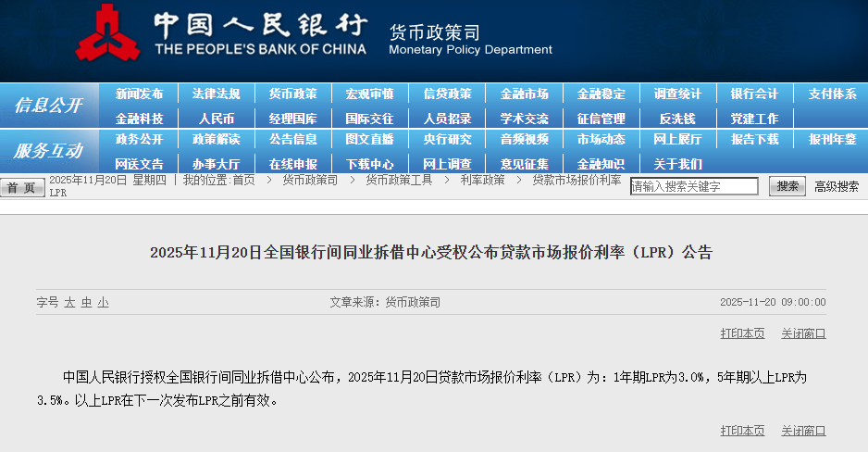
Task: Click 文章来源：货币政策司 source text
Action: coord(385,303)
